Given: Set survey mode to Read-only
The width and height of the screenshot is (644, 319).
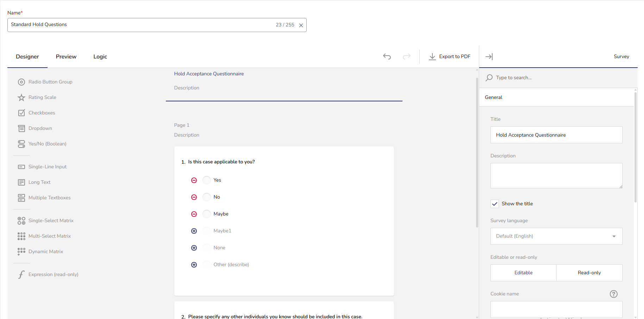Looking at the screenshot, I should pyautogui.click(x=589, y=273).
